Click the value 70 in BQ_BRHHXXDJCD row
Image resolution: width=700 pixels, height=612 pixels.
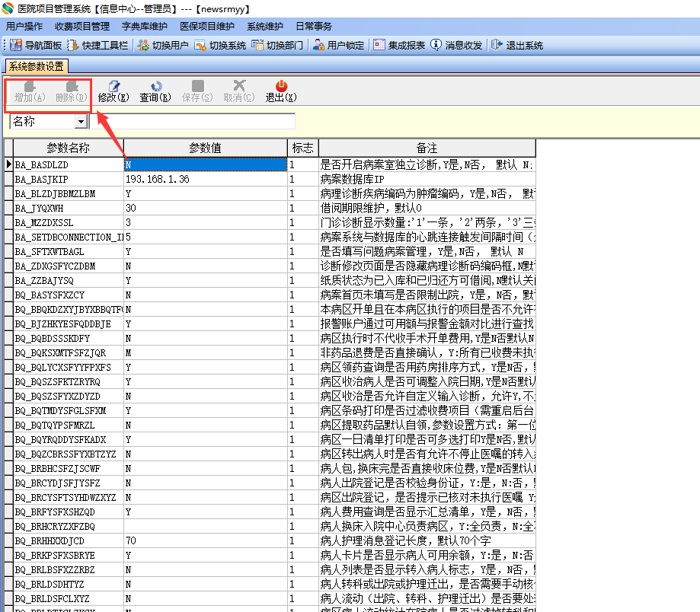pyautogui.click(x=206, y=540)
